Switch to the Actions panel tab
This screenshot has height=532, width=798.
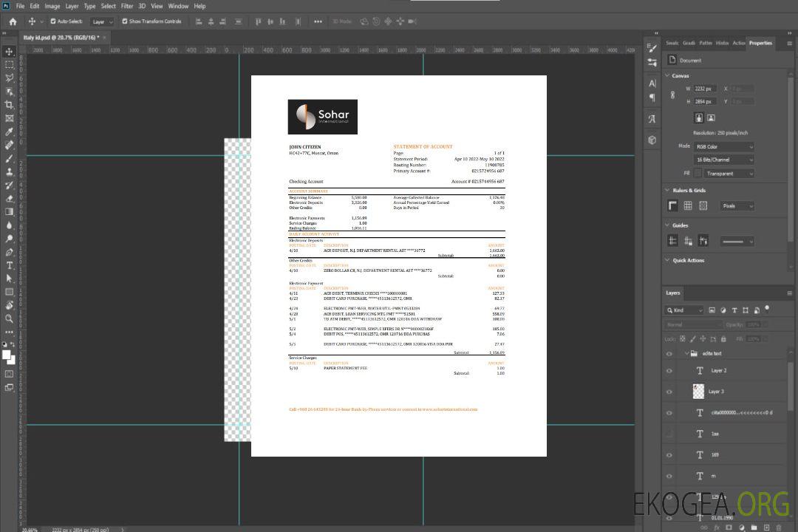[x=738, y=44]
